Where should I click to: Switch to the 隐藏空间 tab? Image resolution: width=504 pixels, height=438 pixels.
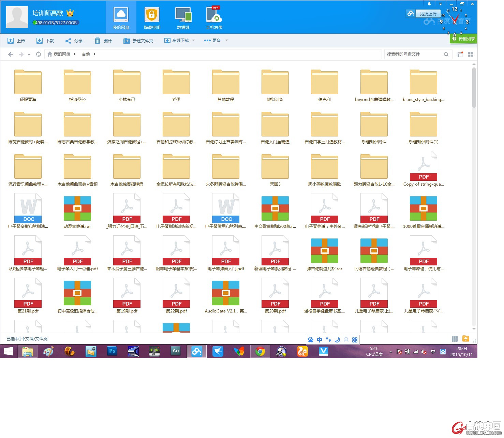pyautogui.click(x=152, y=18)
